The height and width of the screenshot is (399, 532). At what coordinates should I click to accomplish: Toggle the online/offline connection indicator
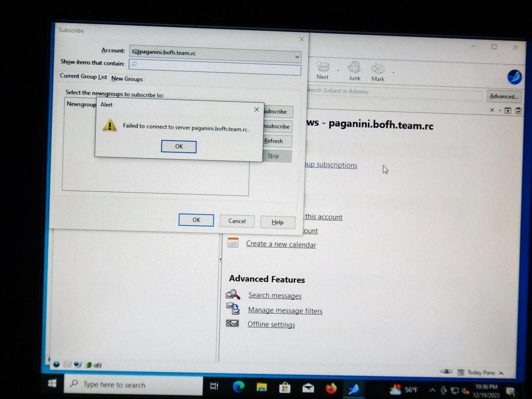pos(447,372)
